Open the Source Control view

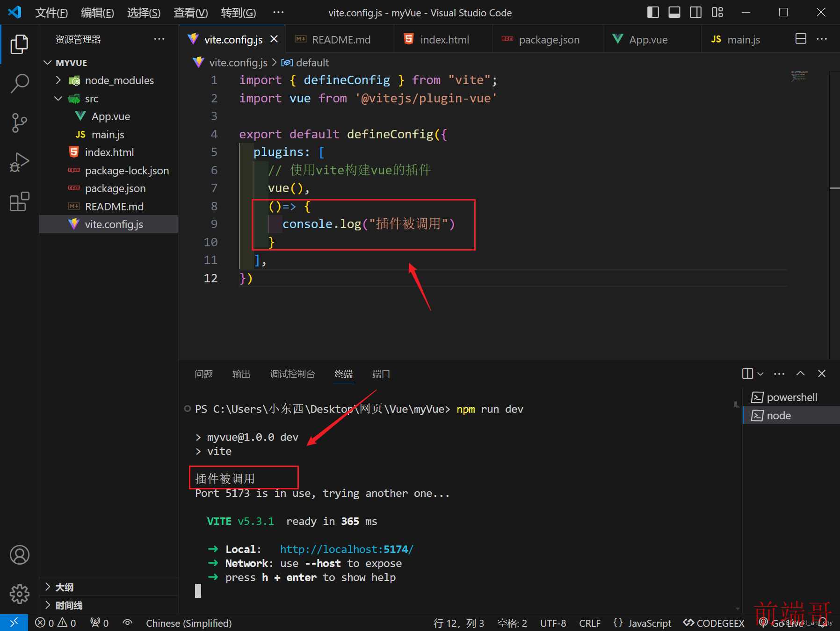tap(19, 123)
